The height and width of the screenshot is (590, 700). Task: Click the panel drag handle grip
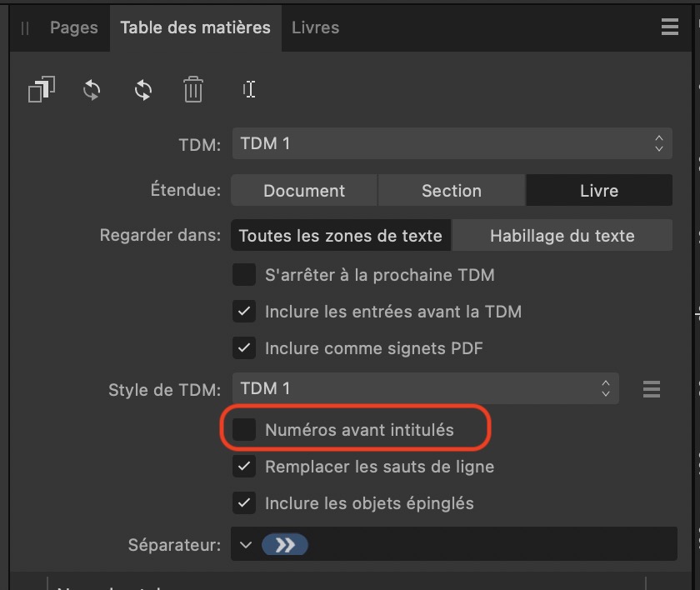[25, 28]
